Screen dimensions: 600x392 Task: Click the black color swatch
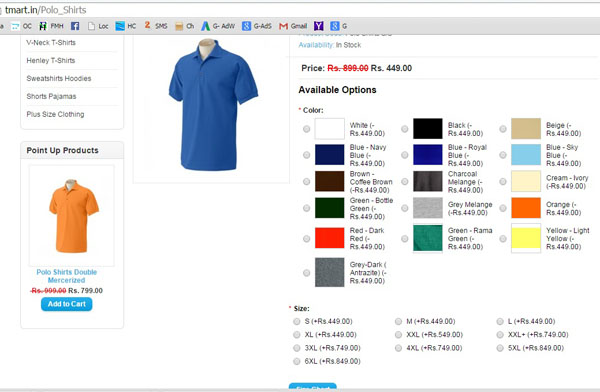tap(428, 129)
